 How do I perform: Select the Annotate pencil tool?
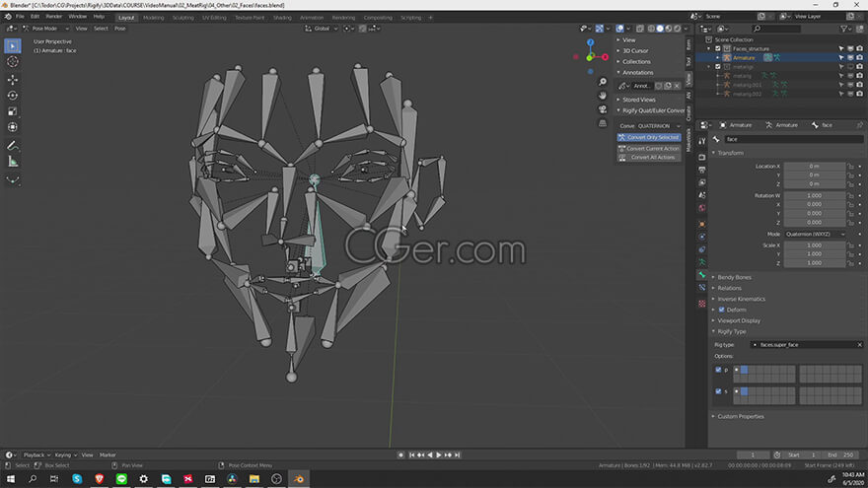(x=12, y=146)
